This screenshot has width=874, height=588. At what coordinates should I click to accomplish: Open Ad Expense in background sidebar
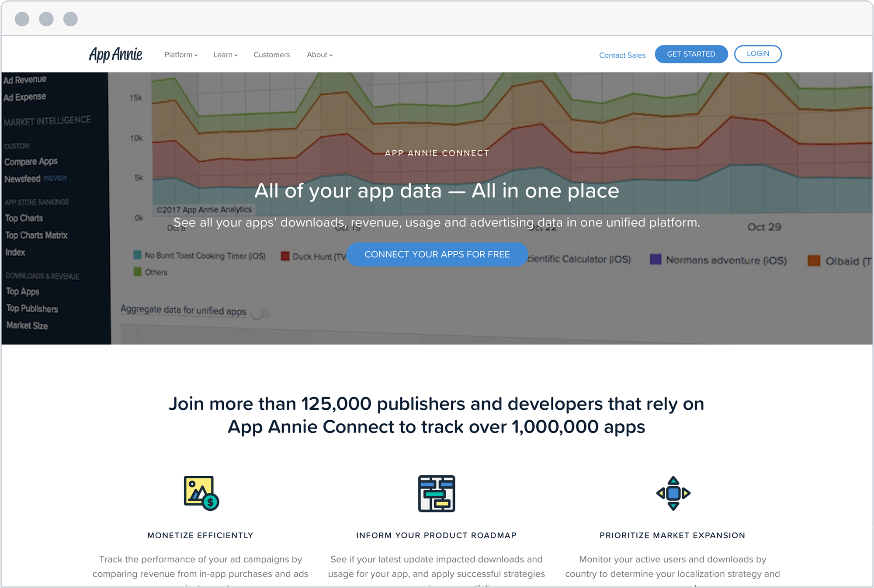click(x=24, y=97)
